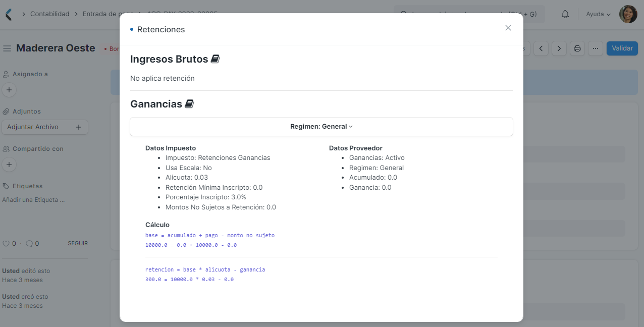Click the Compartido con label
Viewport: 644px width, 327px height.
tap(38, 149)
